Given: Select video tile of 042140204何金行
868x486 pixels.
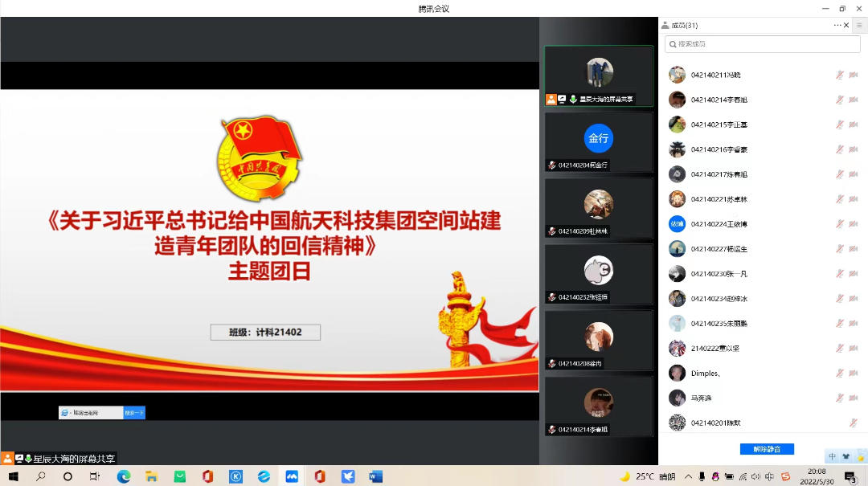Looking at the screenshot, I should click(x=599, y=142).
